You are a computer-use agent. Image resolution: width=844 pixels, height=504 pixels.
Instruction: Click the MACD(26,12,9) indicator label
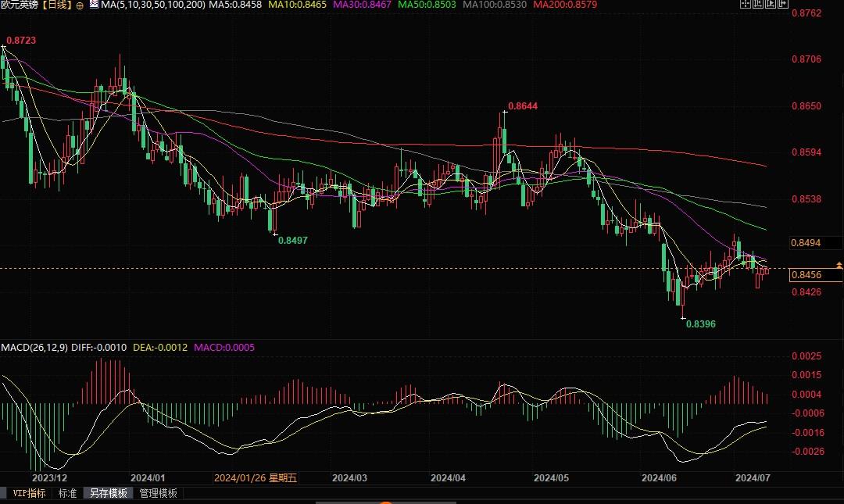point(34,347)
